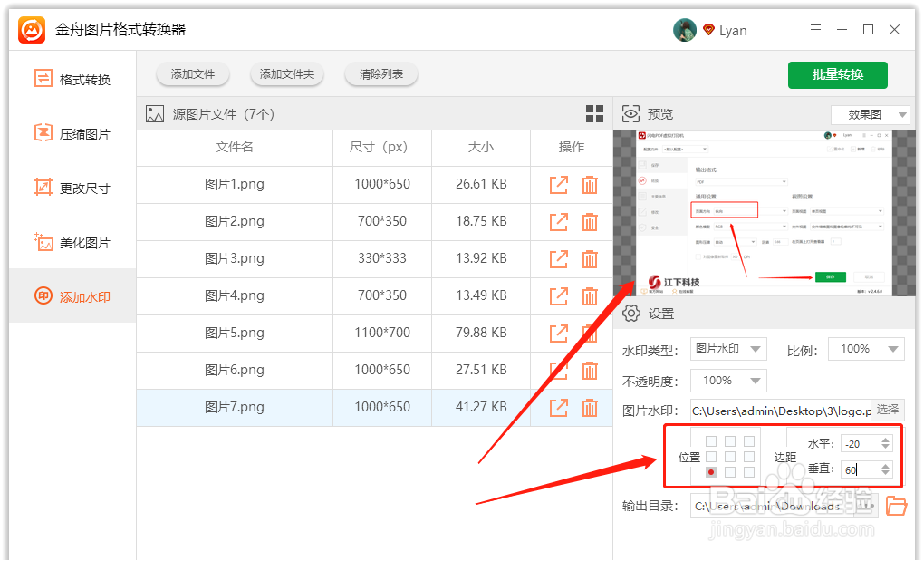The width and height of the screenshot is (924, 561).
Task: Select the bottom-left watermark position
Action: coord(713,472)
